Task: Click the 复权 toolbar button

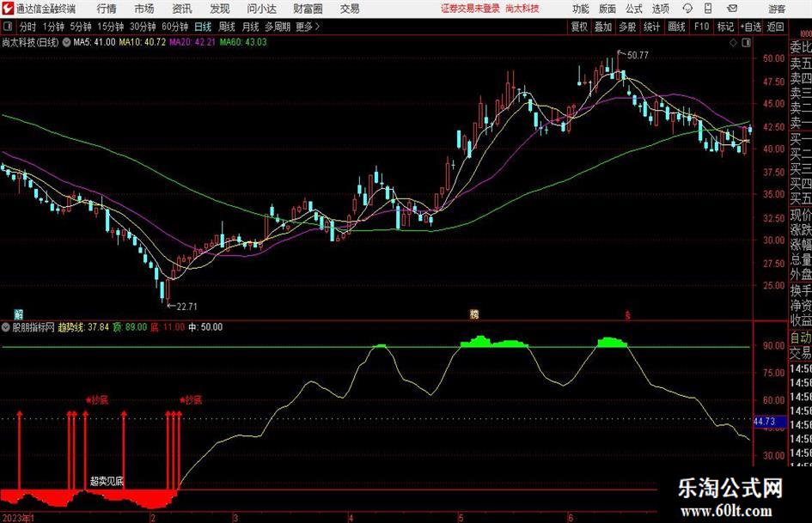Action: click(x=579, y=27)
